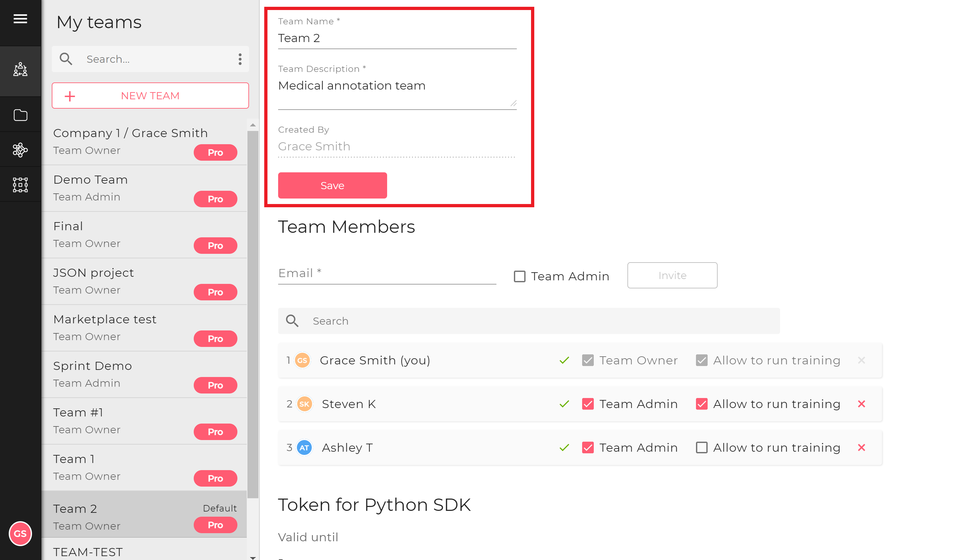Open the projects folder icon

click(x=20, y=115)
